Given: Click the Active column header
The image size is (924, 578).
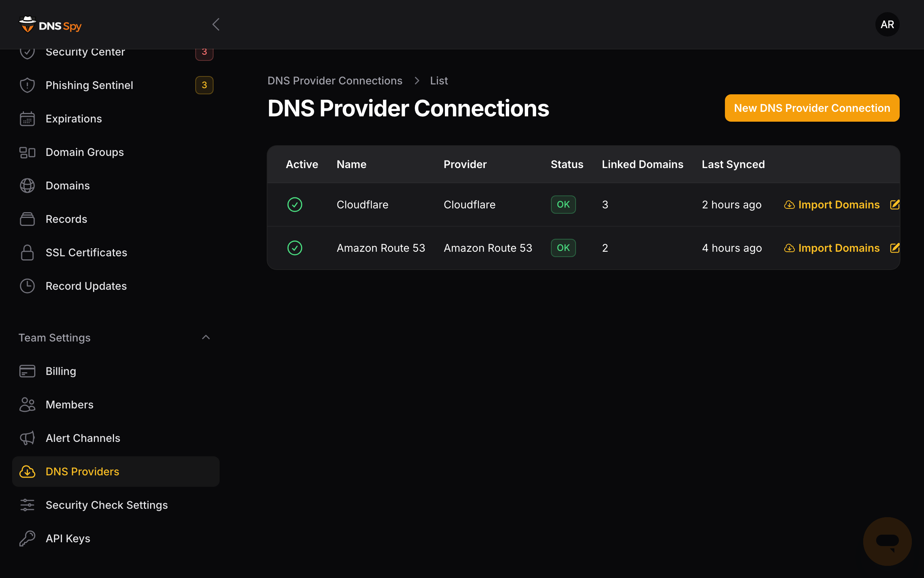Looking at the screenshot, I should 302,164.
